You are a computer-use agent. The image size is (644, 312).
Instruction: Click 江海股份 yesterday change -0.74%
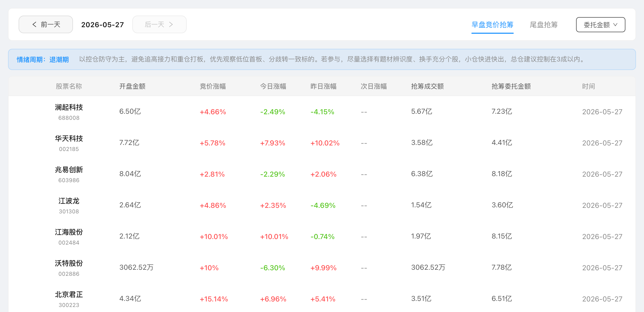tap(323, 237)
